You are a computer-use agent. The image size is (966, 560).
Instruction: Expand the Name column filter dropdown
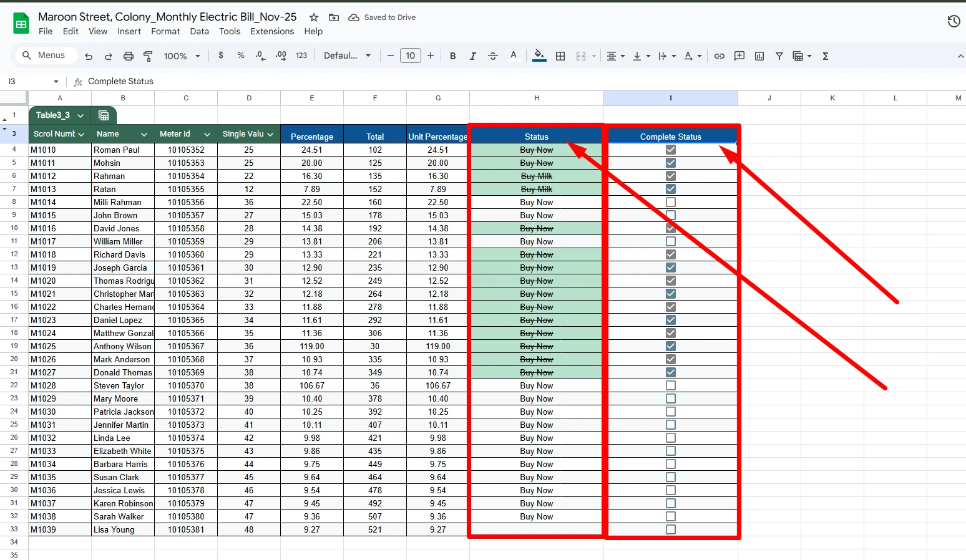pos(144,133)
